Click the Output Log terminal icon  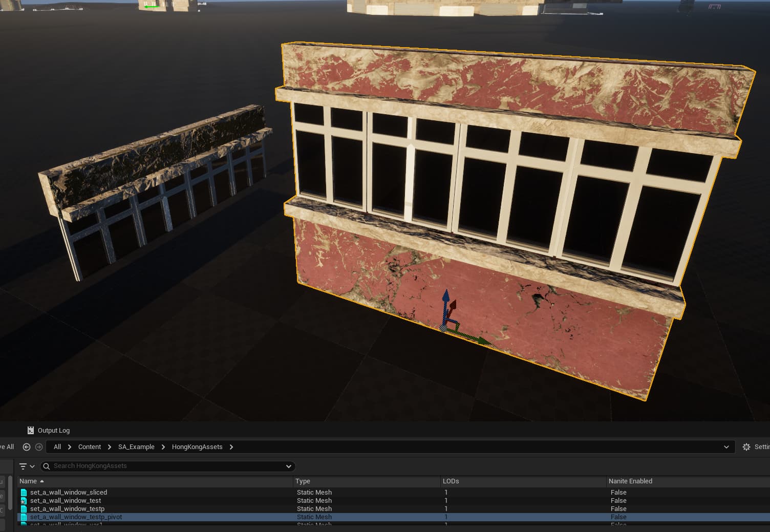[x=31, y=430]
